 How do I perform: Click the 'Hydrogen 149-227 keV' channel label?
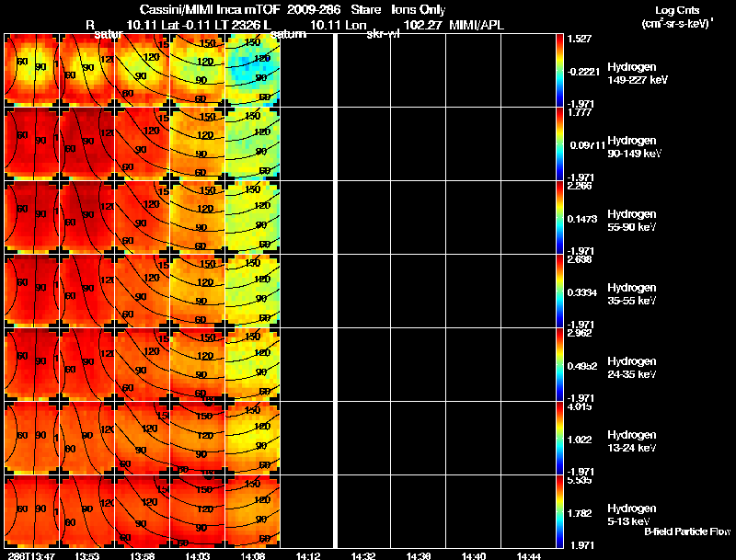point(638,74)
